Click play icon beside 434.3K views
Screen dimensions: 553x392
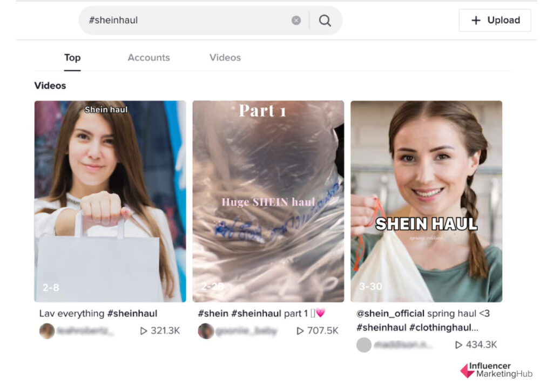point(458,344)
